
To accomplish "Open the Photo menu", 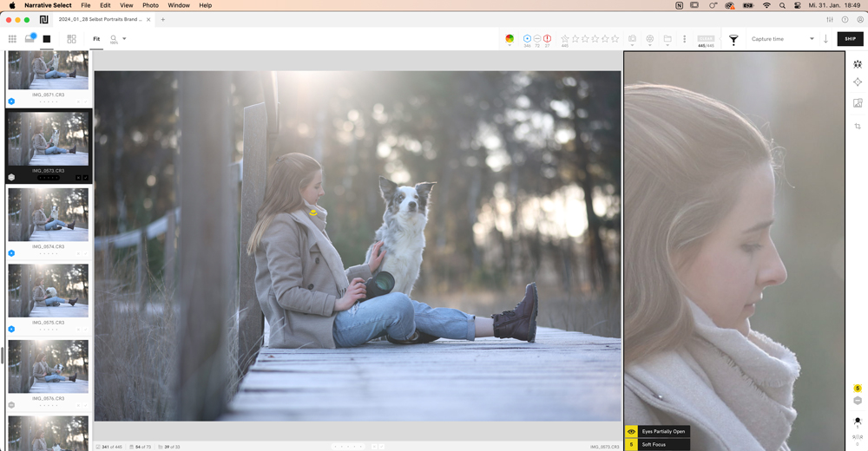I will click(150, 5).
